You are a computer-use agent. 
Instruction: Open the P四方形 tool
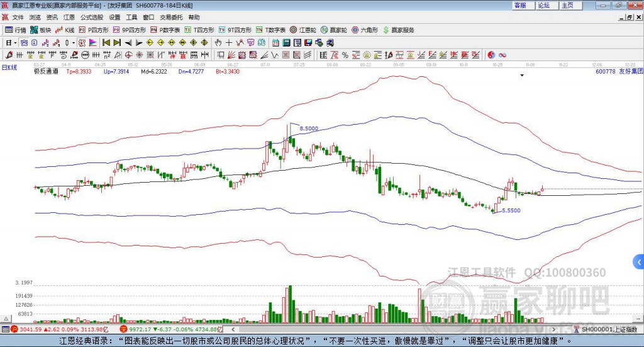point(94,30)
